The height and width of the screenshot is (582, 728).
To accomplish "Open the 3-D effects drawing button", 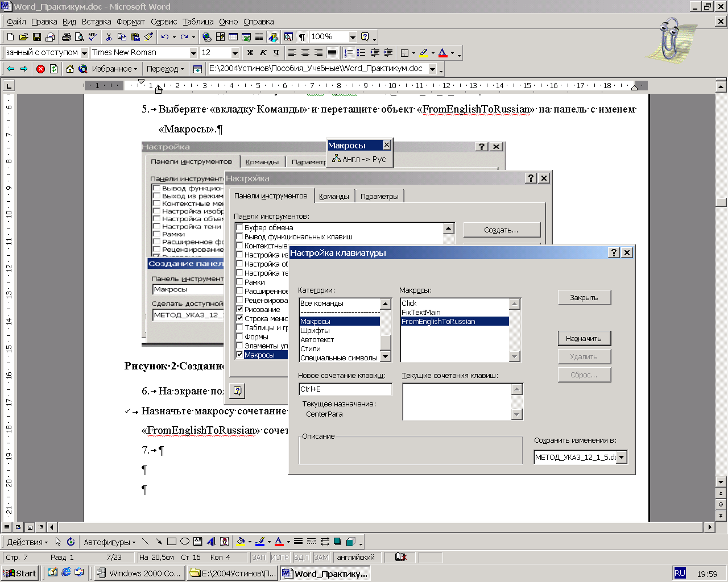I will coord(351,542).
